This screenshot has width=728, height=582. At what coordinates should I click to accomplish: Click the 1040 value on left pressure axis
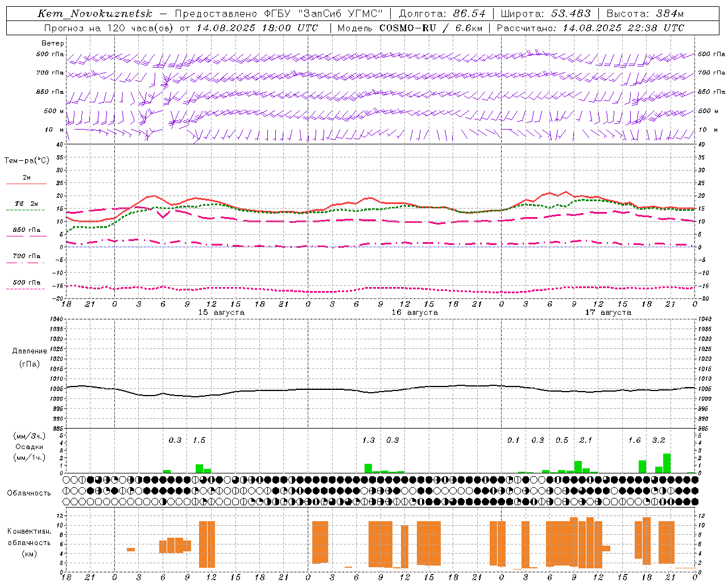[57, 319]
